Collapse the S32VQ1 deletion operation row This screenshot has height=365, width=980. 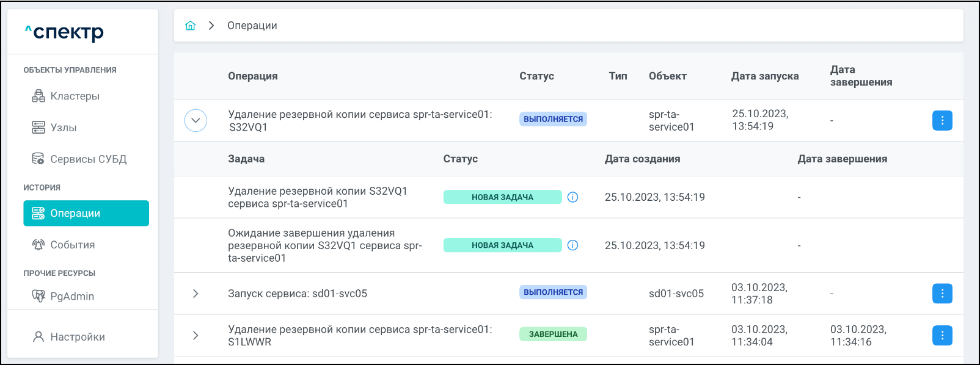pos(196,121)
